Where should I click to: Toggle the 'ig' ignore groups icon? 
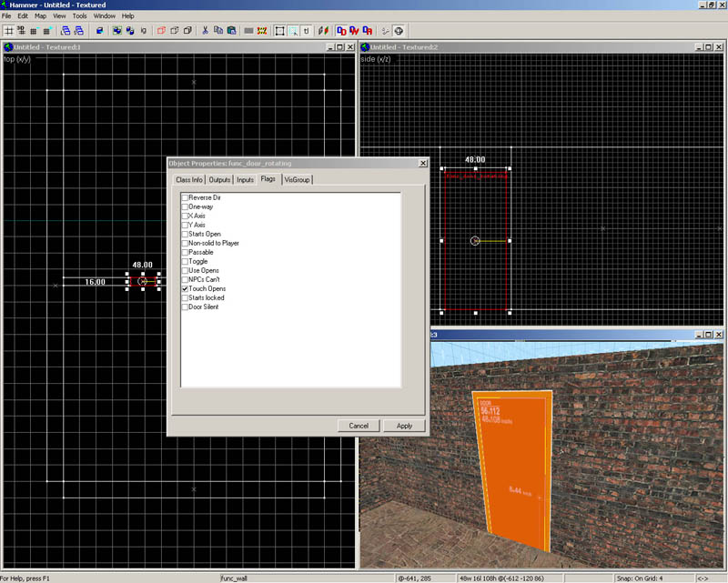tap(144, 30)
